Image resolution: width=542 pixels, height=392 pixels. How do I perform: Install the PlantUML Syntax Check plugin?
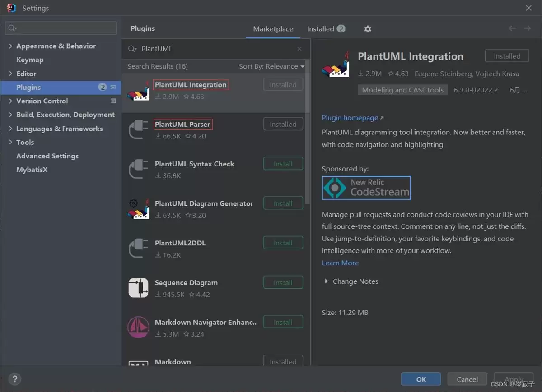coord(283,164)
